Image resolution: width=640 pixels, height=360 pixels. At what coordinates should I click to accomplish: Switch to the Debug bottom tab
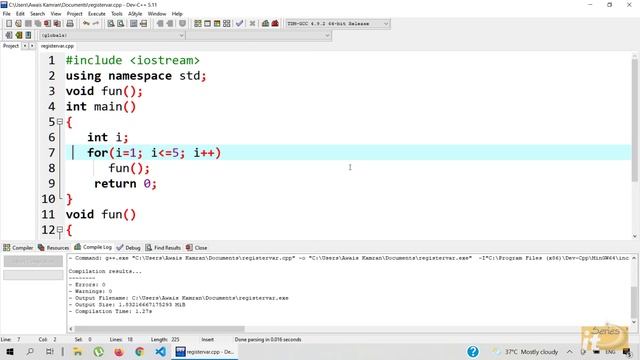[128, 248]
